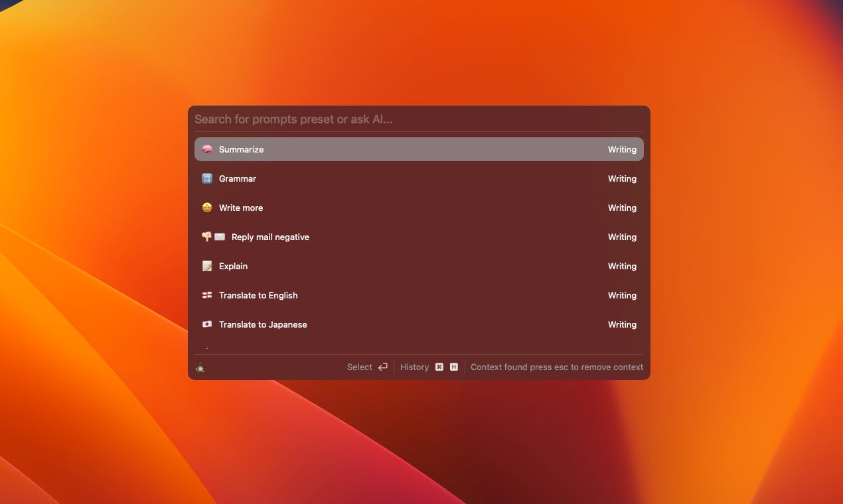Image resolution: width=843 pixels, height=504 pixels.
Task: Click the thumbs-down emoji icon
Action: coord(206,237)
